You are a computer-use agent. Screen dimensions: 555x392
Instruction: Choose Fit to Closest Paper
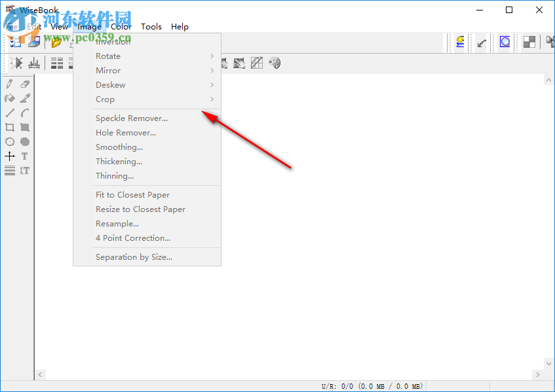click(x=147, y=195)
